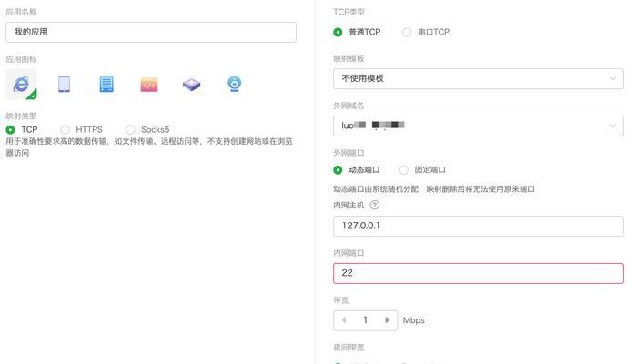Increase bandwidth with right arrow
The image size is (637, 364).
click(387, 320)
